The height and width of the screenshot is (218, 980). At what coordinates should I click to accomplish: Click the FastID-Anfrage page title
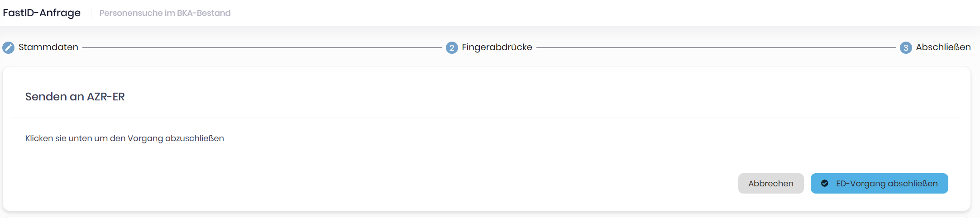42,13
